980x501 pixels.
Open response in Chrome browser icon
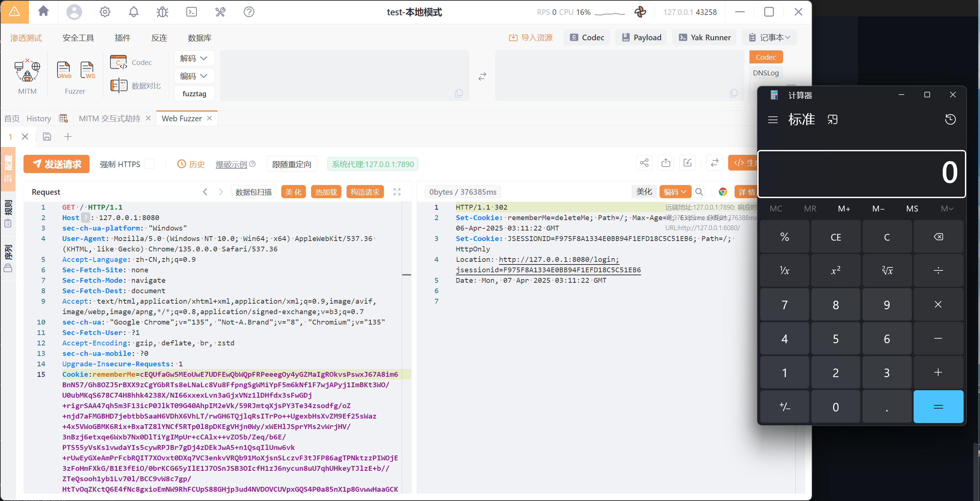[723, 192]
